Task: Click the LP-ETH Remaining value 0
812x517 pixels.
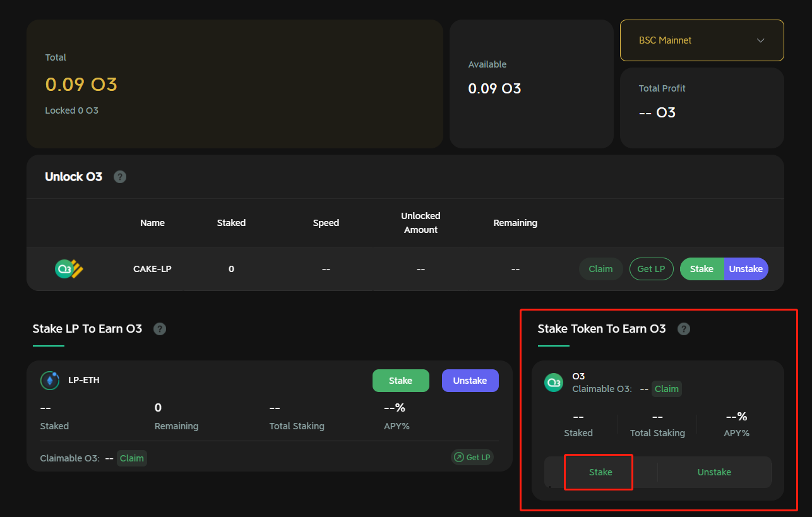Action: point(158,408)
